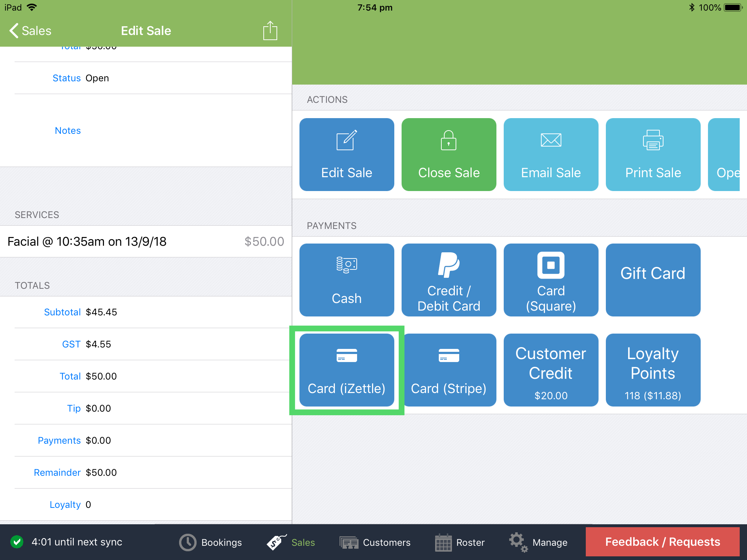This screenshot has height=560, width=747.
Task: Email the sale receipt
Action: 551,155
